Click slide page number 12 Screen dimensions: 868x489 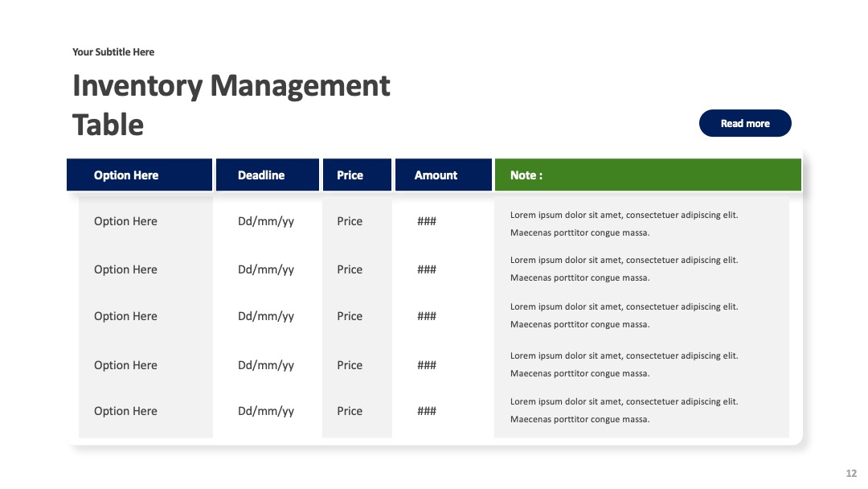(851, 474)
